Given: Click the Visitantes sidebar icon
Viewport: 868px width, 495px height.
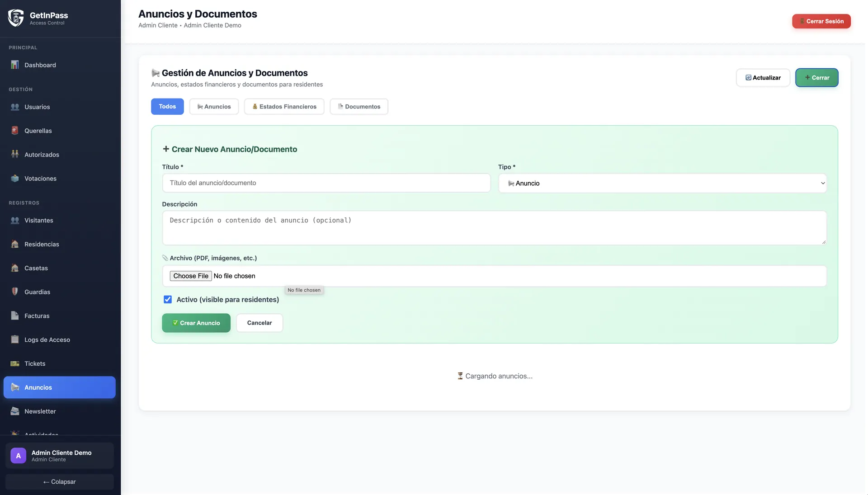Looking at the screenshot, I should (x=15, y=221).
